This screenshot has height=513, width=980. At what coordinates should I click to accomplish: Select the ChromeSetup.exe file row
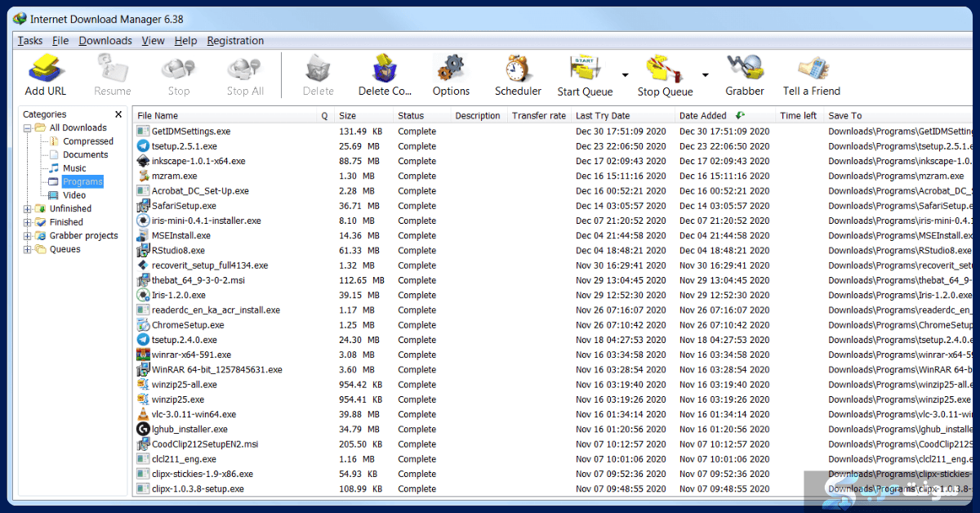click(554, 325)
